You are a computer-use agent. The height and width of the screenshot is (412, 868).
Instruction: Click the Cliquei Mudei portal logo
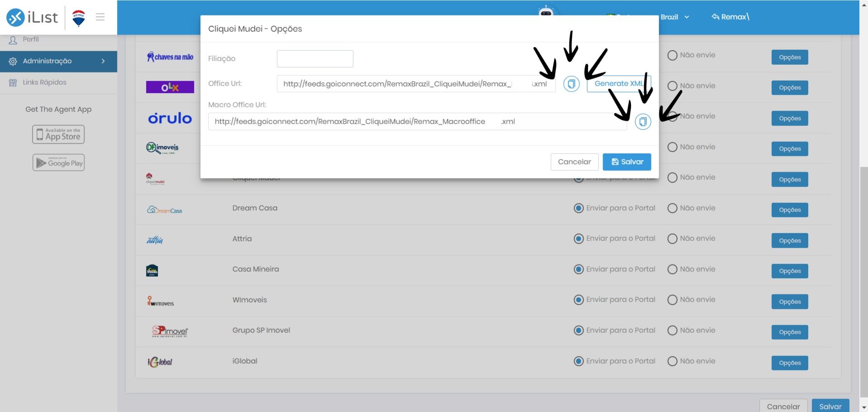pos(155,179)
